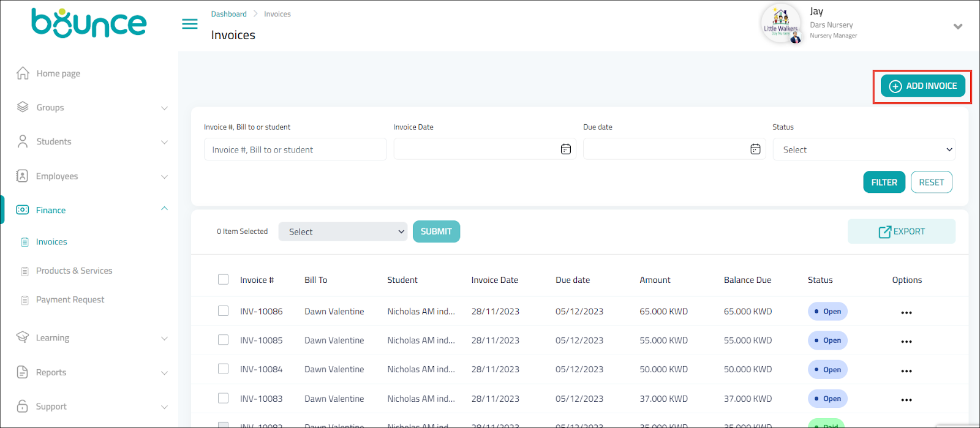Click the Open status badge for INV-10086

[x=827, y=311]
